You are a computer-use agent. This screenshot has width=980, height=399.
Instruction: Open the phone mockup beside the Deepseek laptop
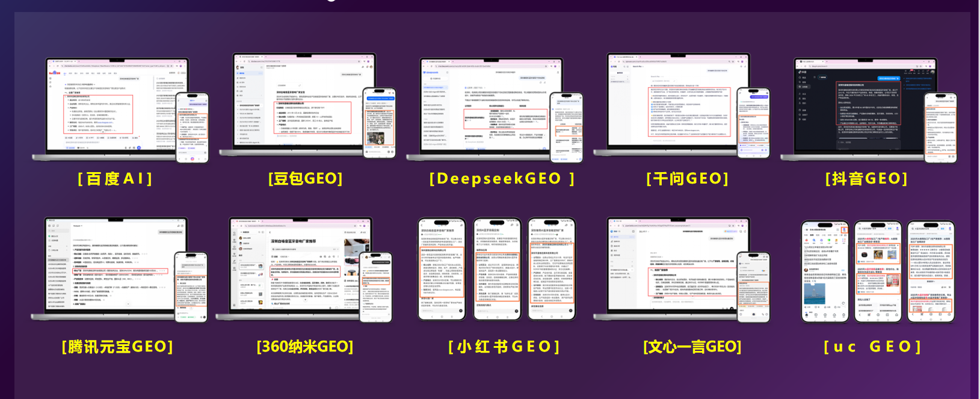(x=566, y=128)
